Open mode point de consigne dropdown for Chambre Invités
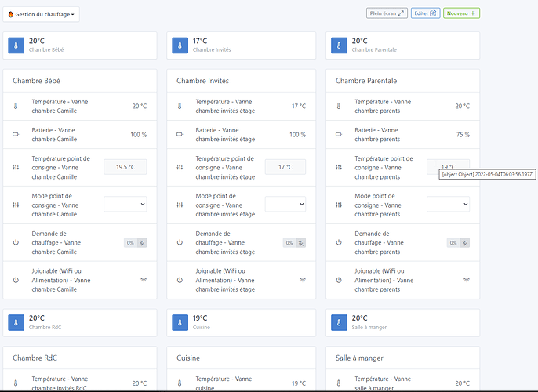538x392 pixels. (x=285, y=204)
